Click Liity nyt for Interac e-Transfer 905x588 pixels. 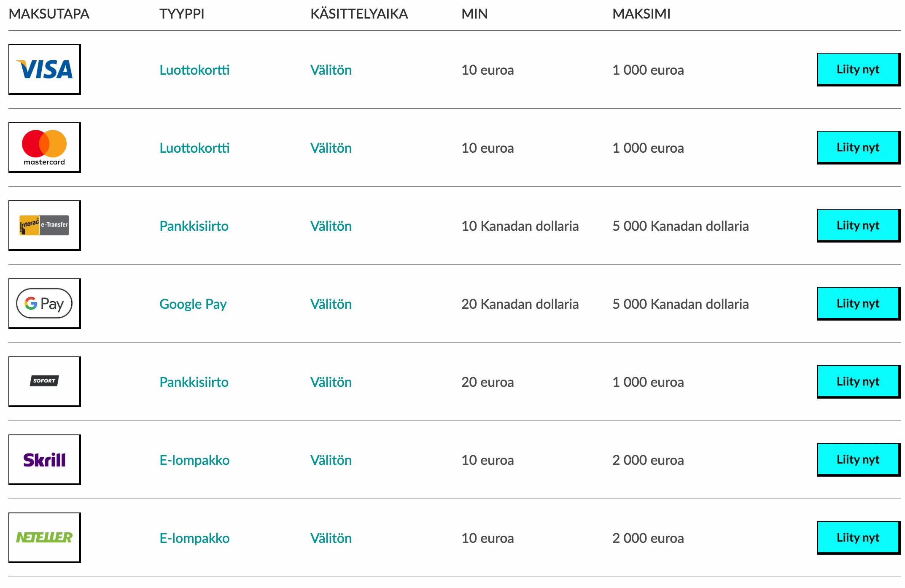pos(858,225)
